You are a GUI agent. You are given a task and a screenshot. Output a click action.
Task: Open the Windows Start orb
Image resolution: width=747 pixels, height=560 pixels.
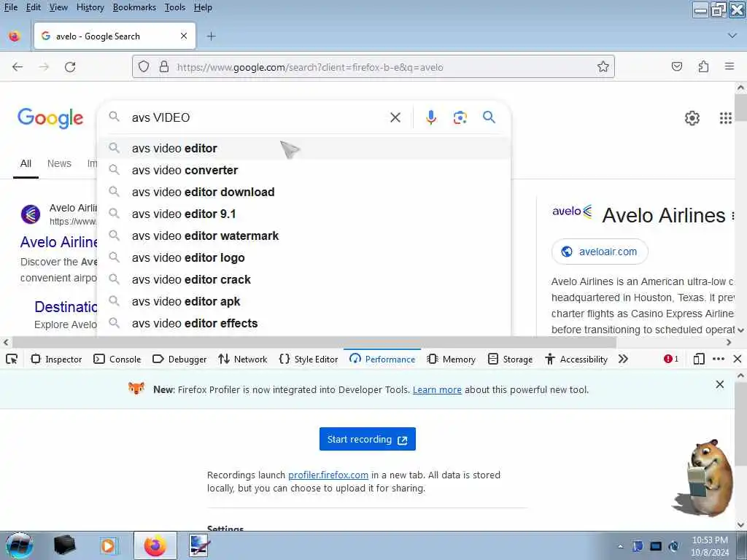(x=19, y=545)
